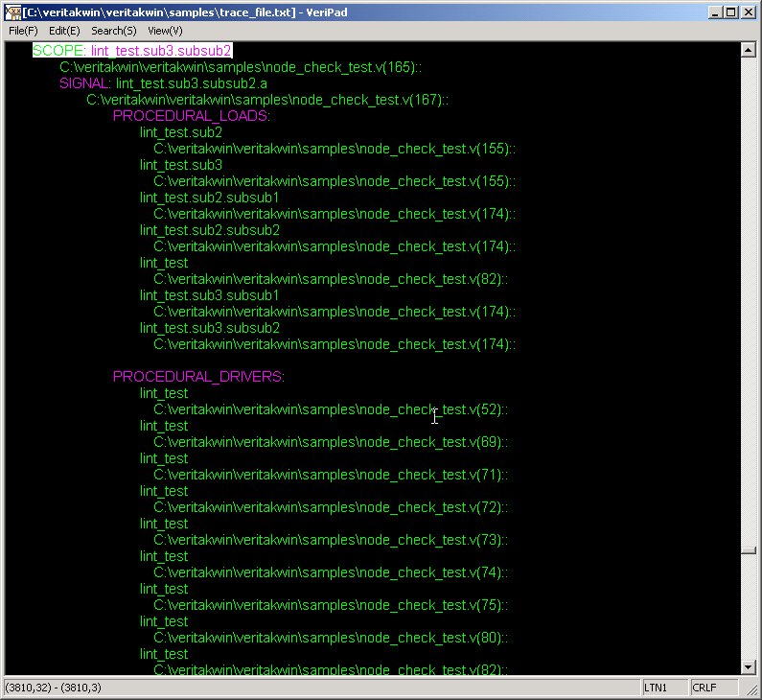The image size is (762, 700).
Task: Click the lint_test.sub3.subsub2 load entry
Action: point(210,328)
